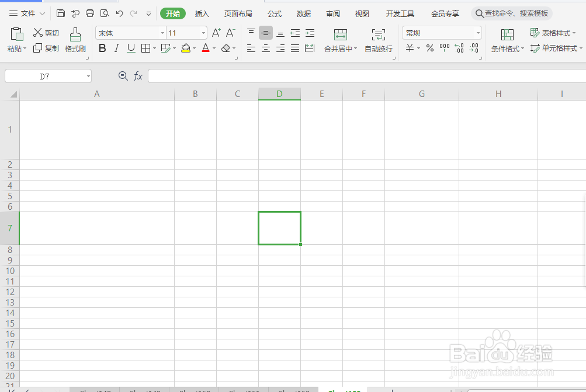Center text horizontally
The image size is (586, 392).
point(266,48)
